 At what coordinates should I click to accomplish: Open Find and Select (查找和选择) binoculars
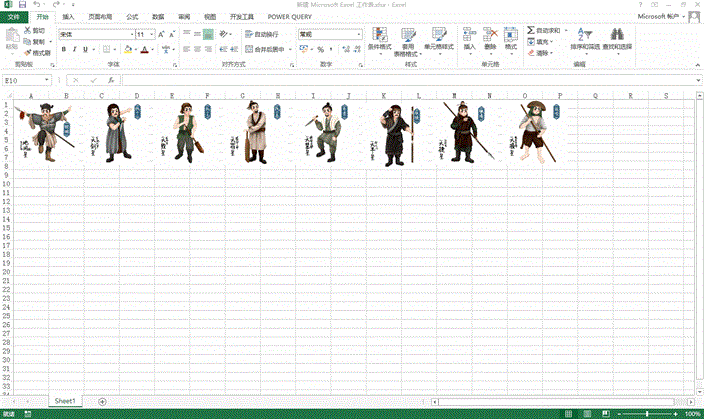pyautogui.click(x=617, y=36)
